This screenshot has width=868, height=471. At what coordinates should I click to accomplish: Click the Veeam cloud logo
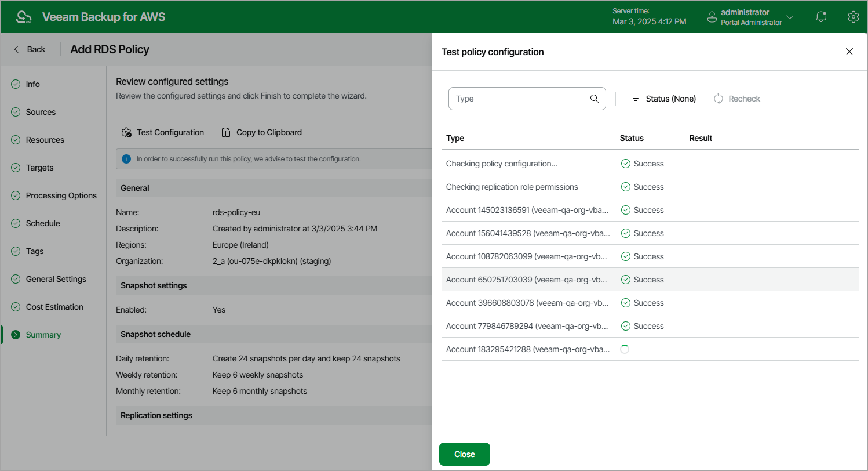click(x=24, y=17)
